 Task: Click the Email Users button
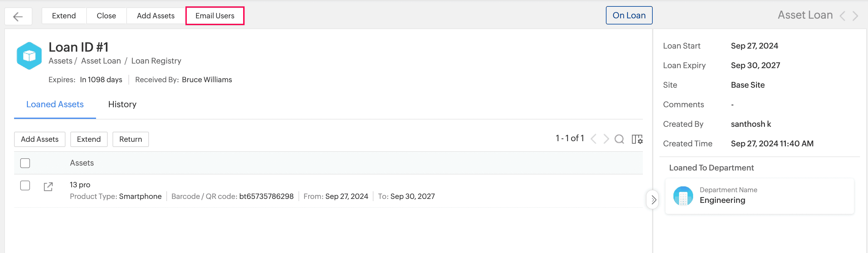tap(215, 16)
